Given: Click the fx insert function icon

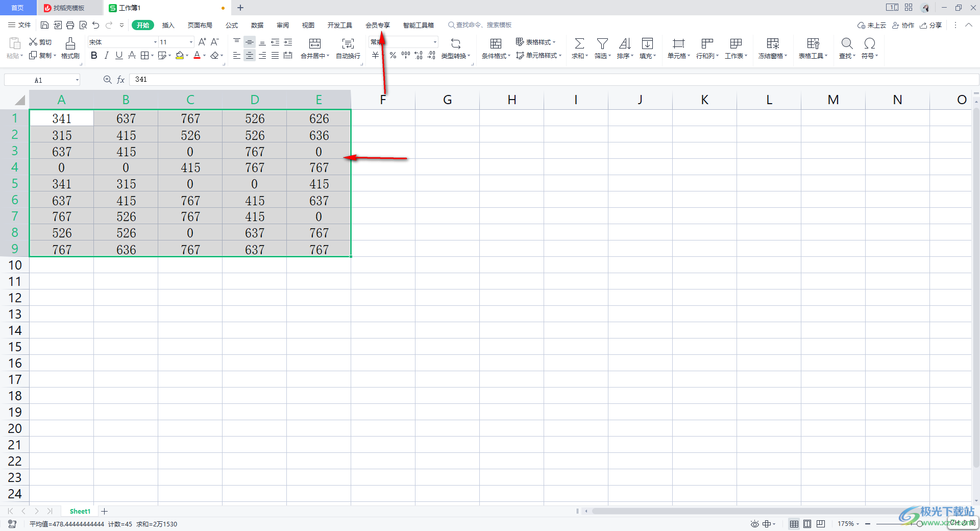Looking at the screenshot, I should pyautogui.click(x=121, y=80).
